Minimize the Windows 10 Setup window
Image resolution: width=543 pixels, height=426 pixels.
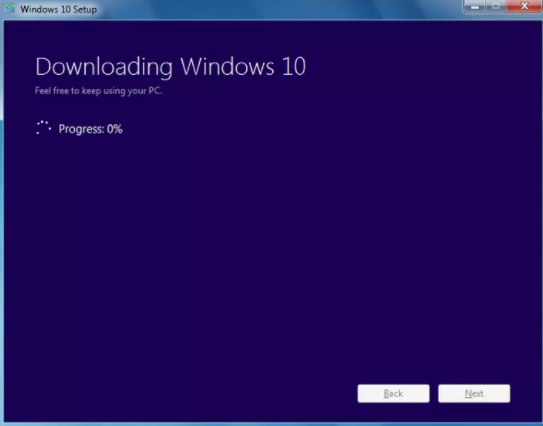coord(475,7)
